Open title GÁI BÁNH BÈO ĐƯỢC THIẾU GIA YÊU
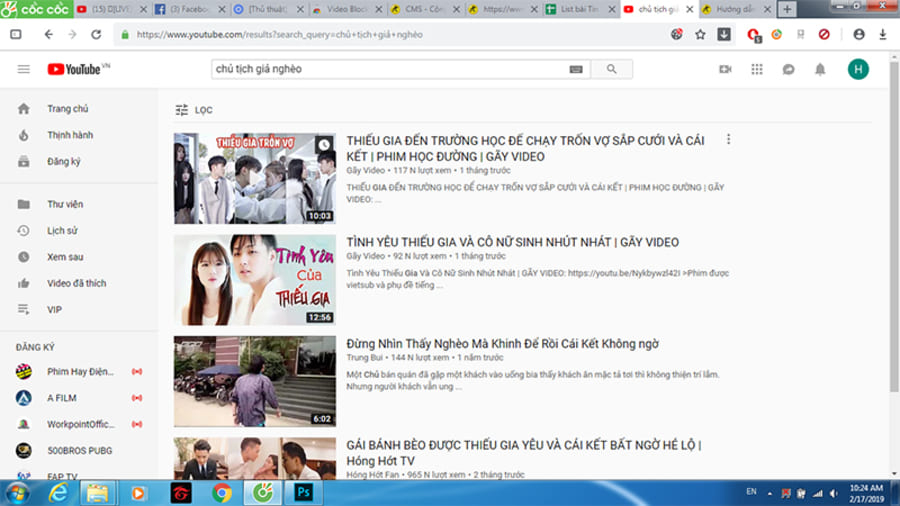 click(523, 453)
